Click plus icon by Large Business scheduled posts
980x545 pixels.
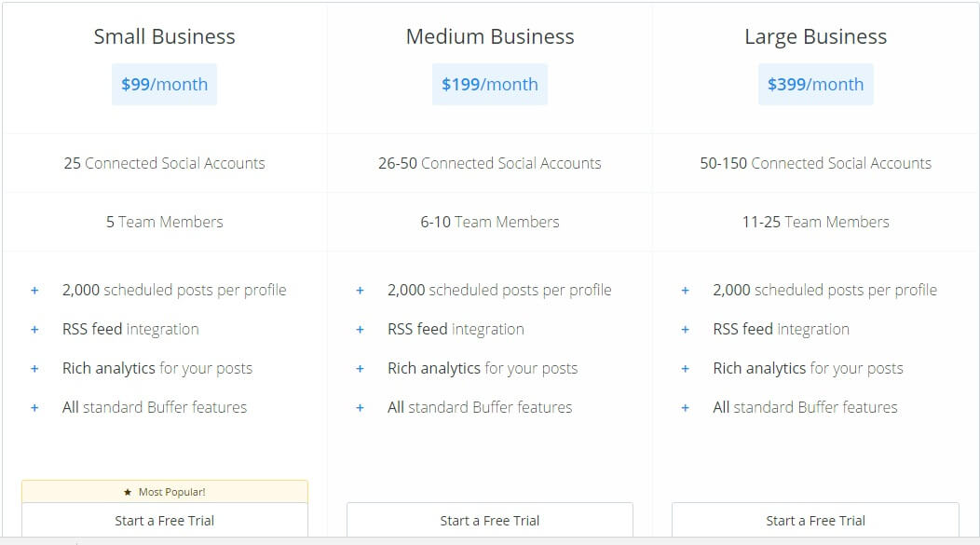pyautogui.click(x=685, y=291)
